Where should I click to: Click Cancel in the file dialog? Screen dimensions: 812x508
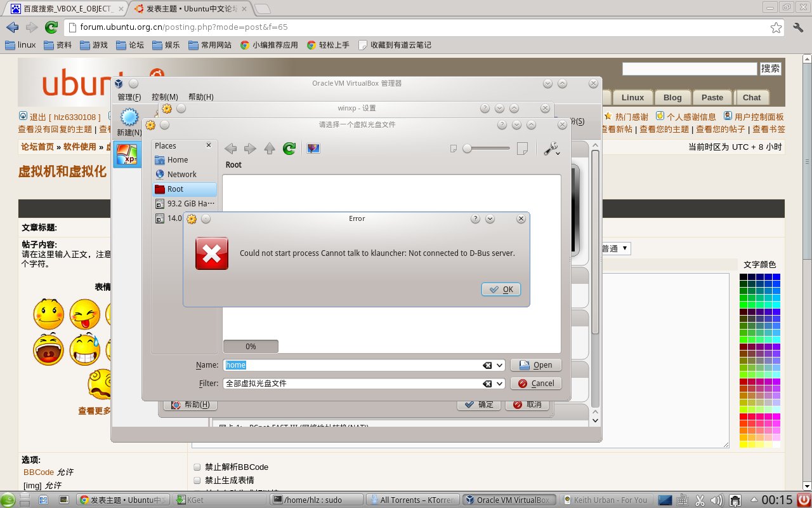[536, 384]
